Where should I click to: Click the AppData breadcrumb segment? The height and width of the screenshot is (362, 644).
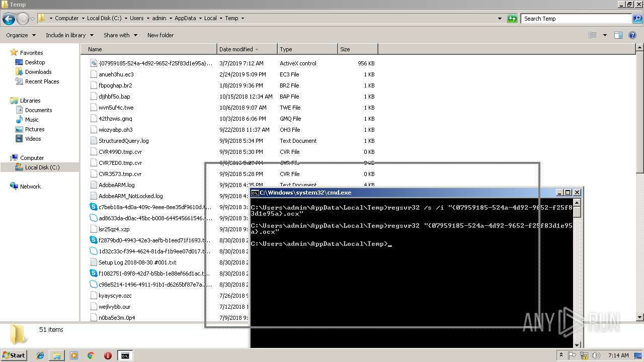[x=185, y=18]
